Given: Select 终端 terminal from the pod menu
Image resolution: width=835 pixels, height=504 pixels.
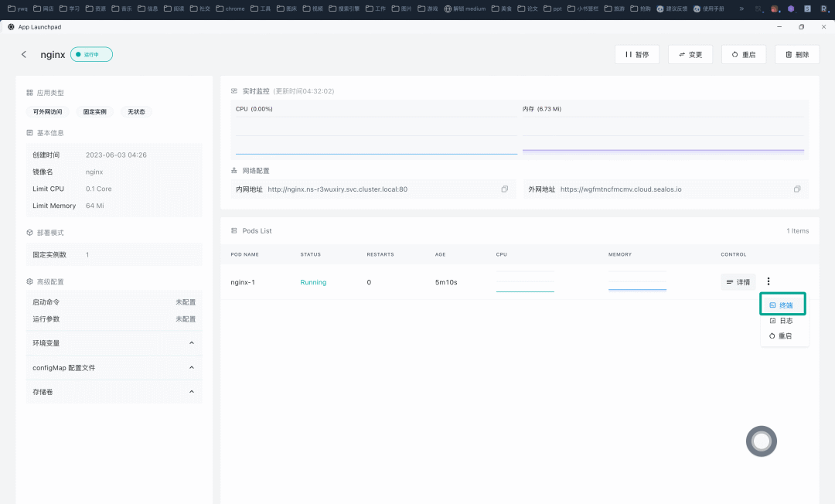Looking at the screenshot, I should tap(782, 305).
